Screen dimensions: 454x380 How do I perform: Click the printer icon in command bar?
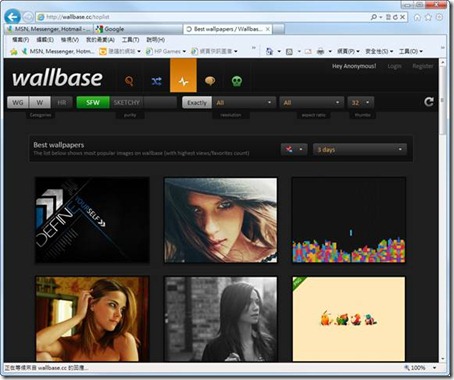point(320,51)
